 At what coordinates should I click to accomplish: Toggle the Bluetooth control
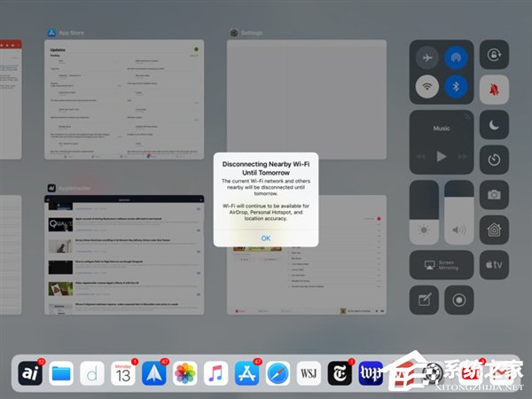click(x=458, y=86)
